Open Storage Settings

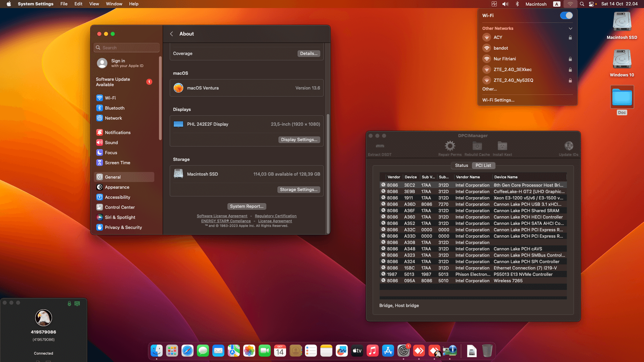(299, 190)
